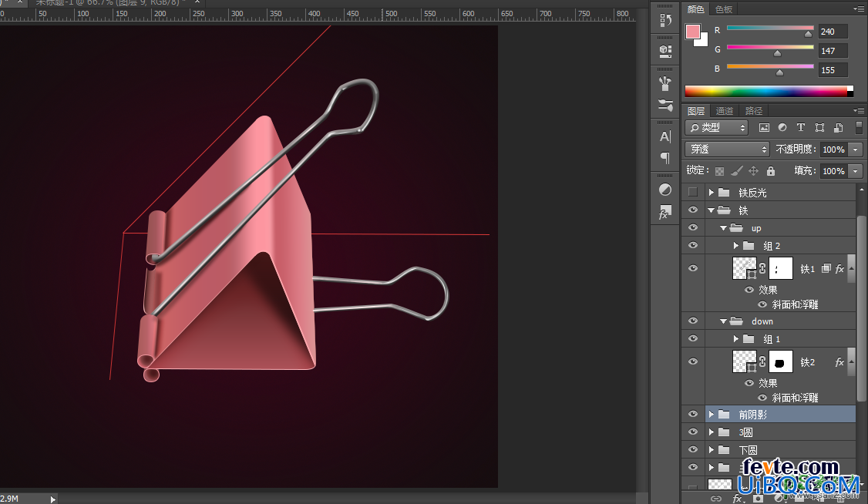Open the Brush settings panel icon

pyautogui.click(x=665, y=105)
